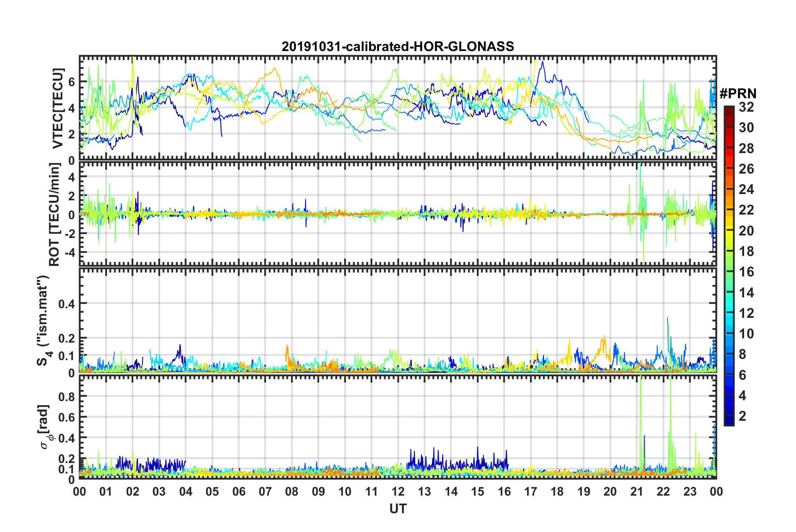
Task: Click the S4 ("ism.mat") axis label
Action: tap(44, 320)
